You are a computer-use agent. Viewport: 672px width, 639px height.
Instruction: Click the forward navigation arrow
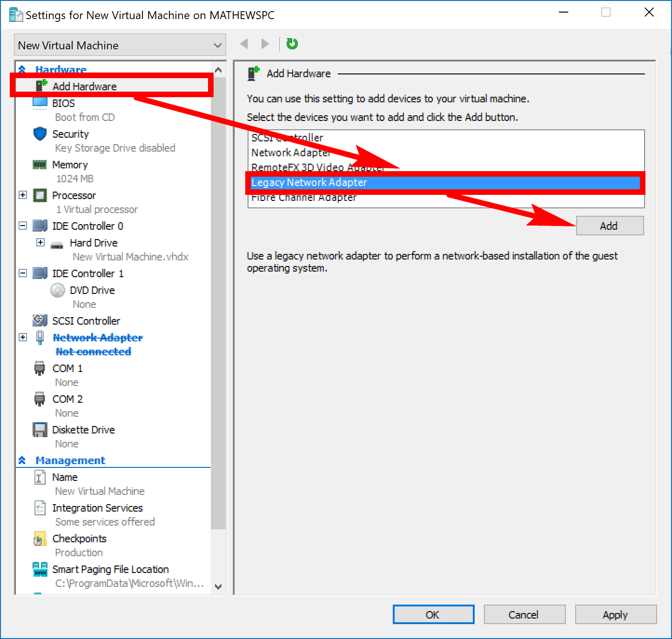click(265, 43)
